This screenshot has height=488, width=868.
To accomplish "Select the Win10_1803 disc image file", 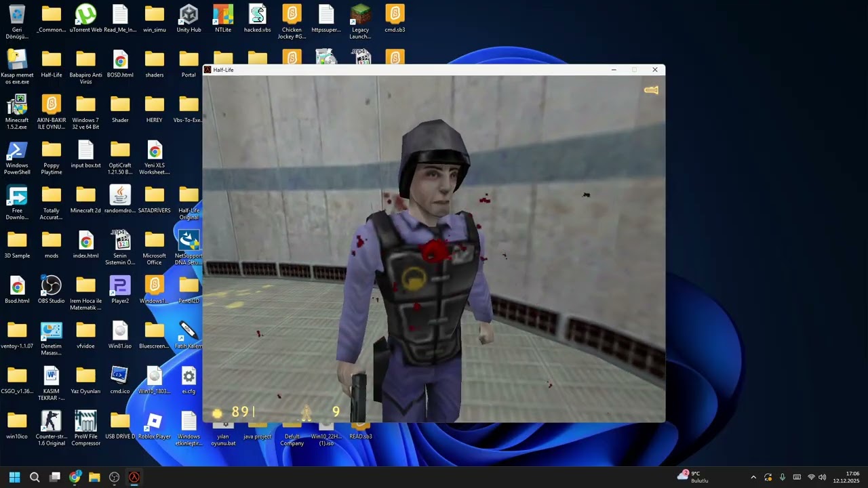I will [x=155, y=381].
